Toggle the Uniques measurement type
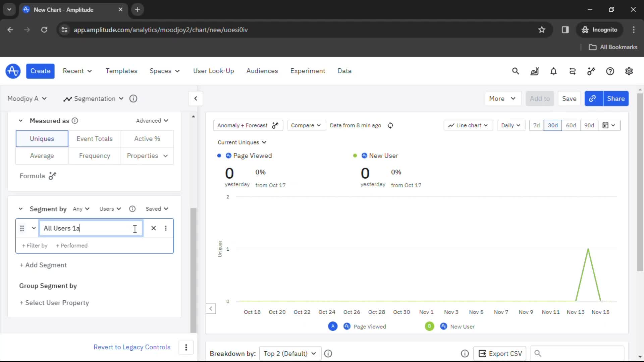The width and height of the screenshot is (644, 362). click(42, 139)
